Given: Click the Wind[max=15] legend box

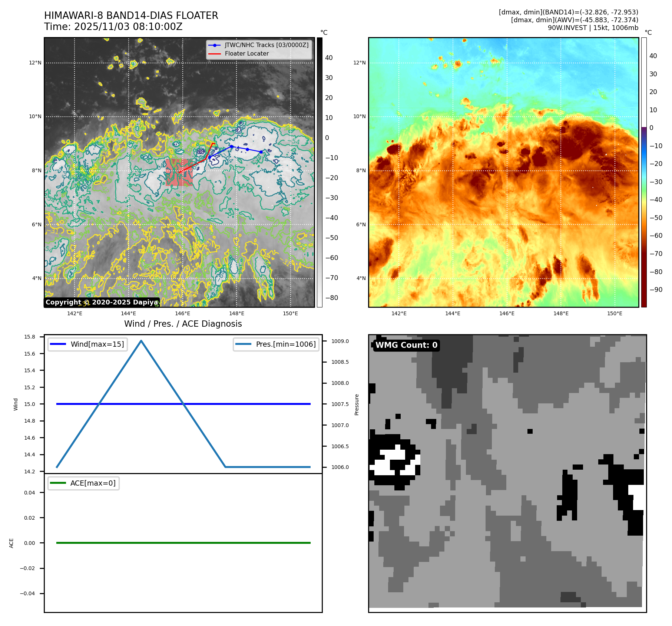Looking at the screenshot, I should 88,344.
